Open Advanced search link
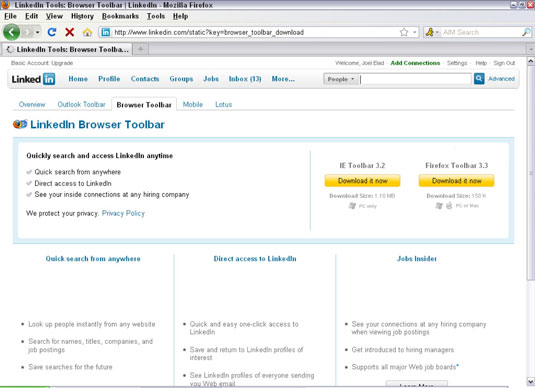Screen dimensions: 535x388 coord(501,79)
